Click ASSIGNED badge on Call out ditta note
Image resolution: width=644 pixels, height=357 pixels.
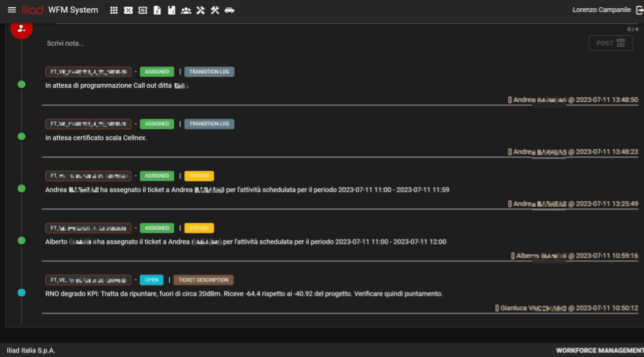pyautogui.click(x=157, y=72)
